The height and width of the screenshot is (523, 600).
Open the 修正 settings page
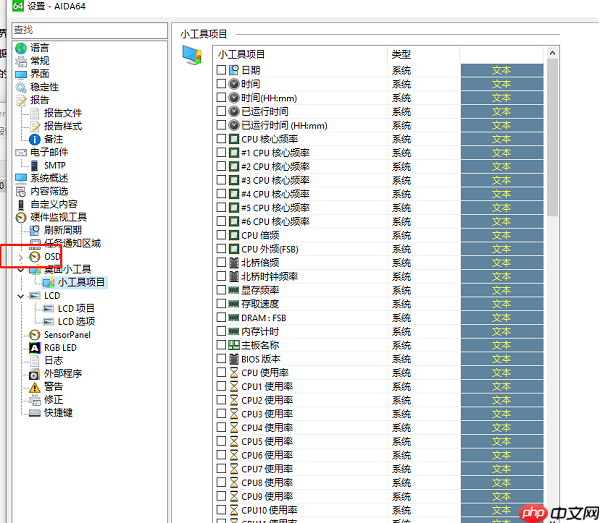tap(53, 400)
